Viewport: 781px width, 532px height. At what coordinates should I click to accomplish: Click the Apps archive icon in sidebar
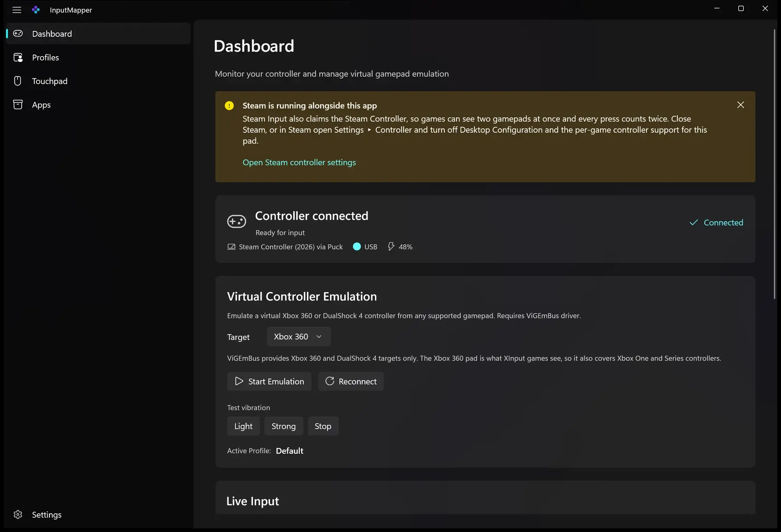click(18, 104)
